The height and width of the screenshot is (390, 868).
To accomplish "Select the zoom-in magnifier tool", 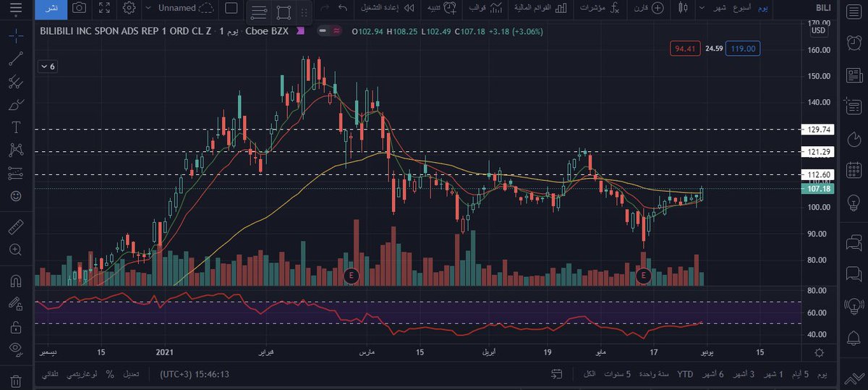I will [x=16, y=250].
